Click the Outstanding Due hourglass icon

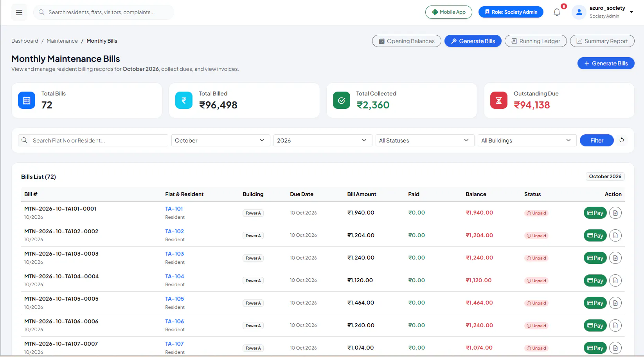(x=499, y=100)
